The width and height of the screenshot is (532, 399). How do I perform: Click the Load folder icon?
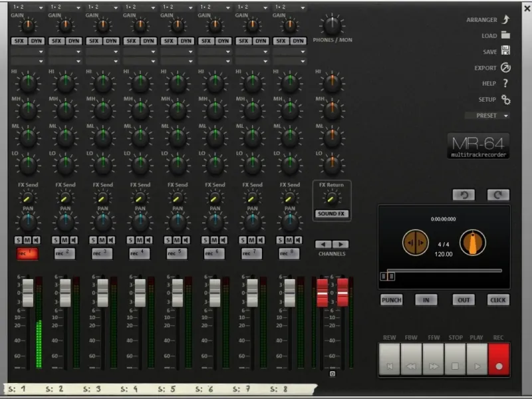point(505,35)
